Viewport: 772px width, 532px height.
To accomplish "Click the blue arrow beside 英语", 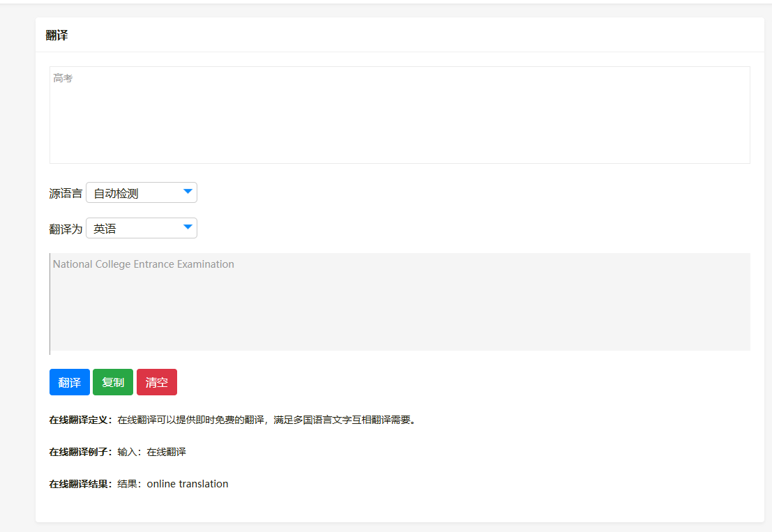I will coord(187,227).
